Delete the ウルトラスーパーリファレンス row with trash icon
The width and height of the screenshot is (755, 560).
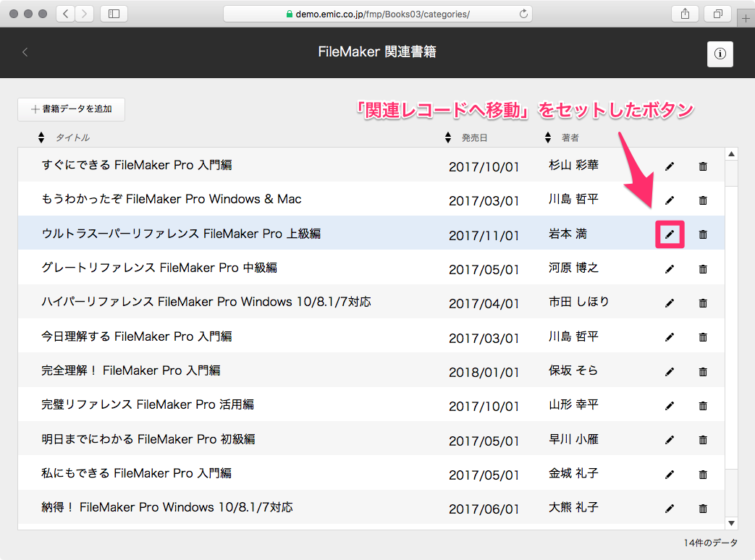703,234
